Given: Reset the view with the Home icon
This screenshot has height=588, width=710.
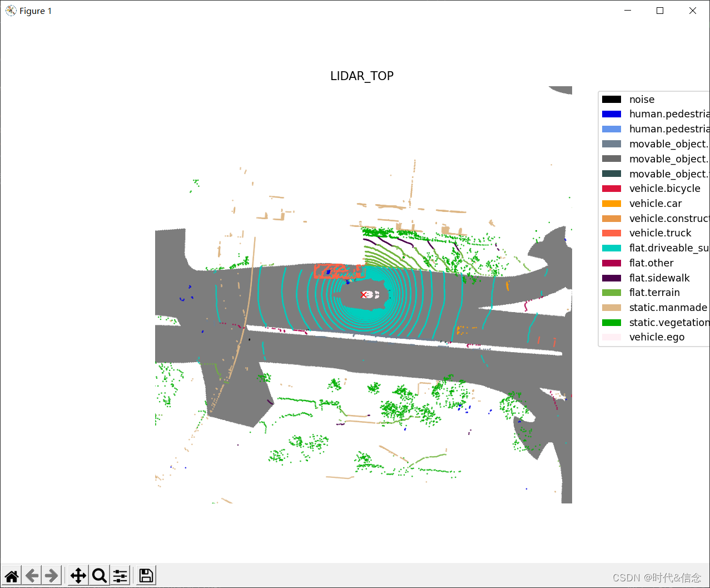Looking at the screenshot, I should tap(12, 576).
